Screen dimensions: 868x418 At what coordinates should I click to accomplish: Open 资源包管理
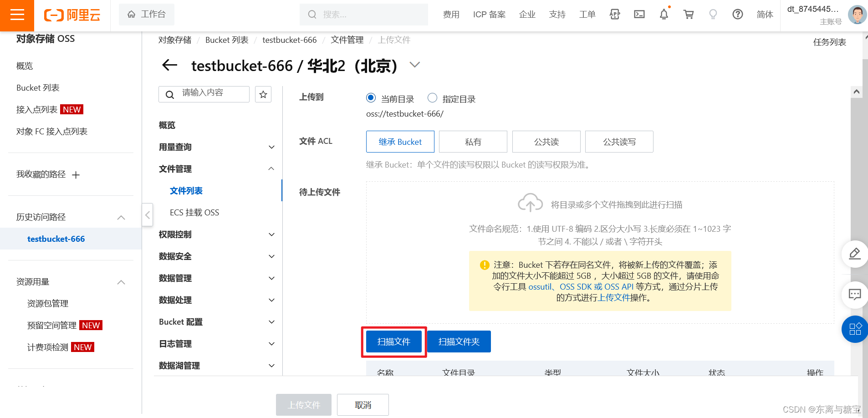pos(48,304)
